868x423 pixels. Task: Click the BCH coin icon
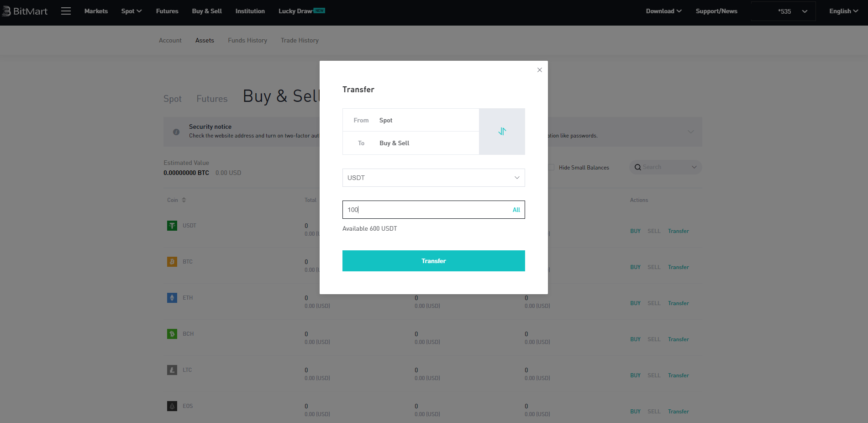pos(172,334)
